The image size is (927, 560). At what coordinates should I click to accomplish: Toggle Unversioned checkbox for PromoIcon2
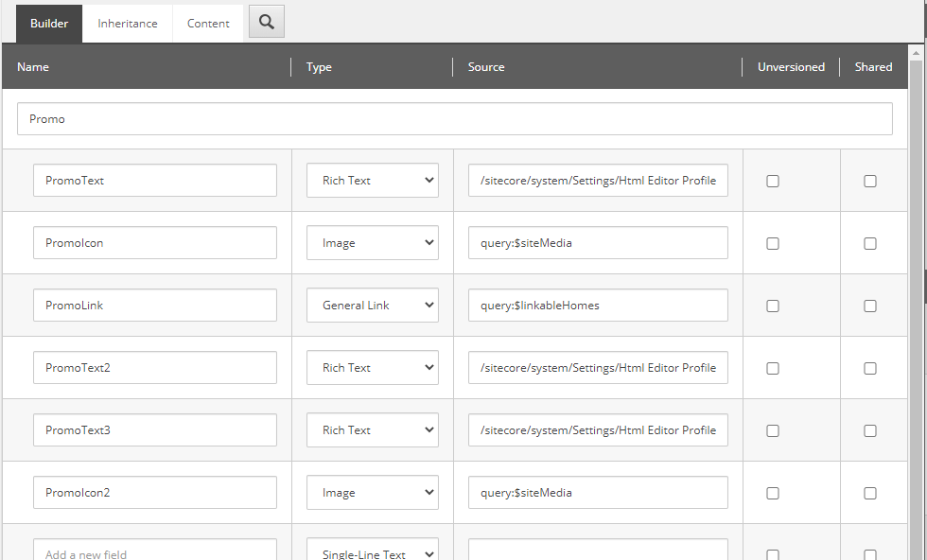(x=773, y=493)
